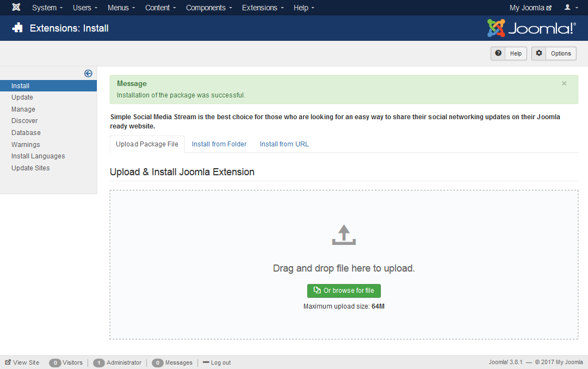Switch to Install from Folder tab
Viewport: 588px width, 369px height.
click(219, 144)
